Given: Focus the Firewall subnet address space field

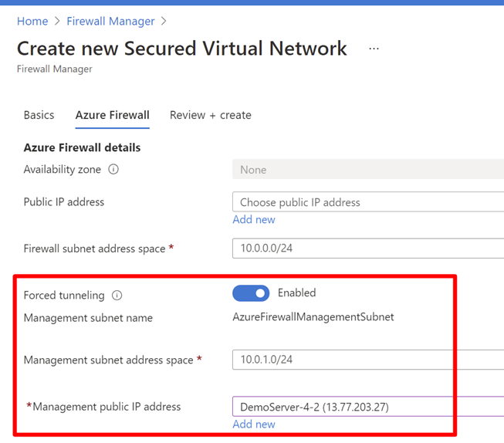Looking at the screenshot, I should (x=367, y=249).
